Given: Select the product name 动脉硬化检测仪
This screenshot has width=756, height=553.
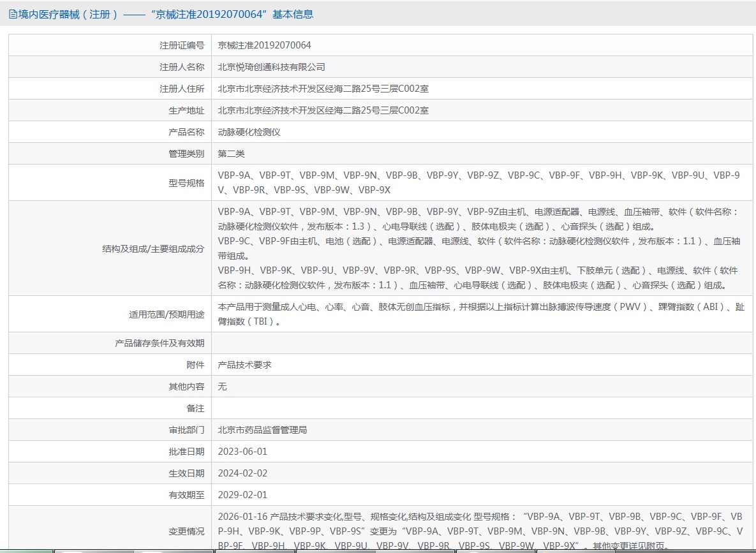Looking at the screenshot, I should coord(249,132).
